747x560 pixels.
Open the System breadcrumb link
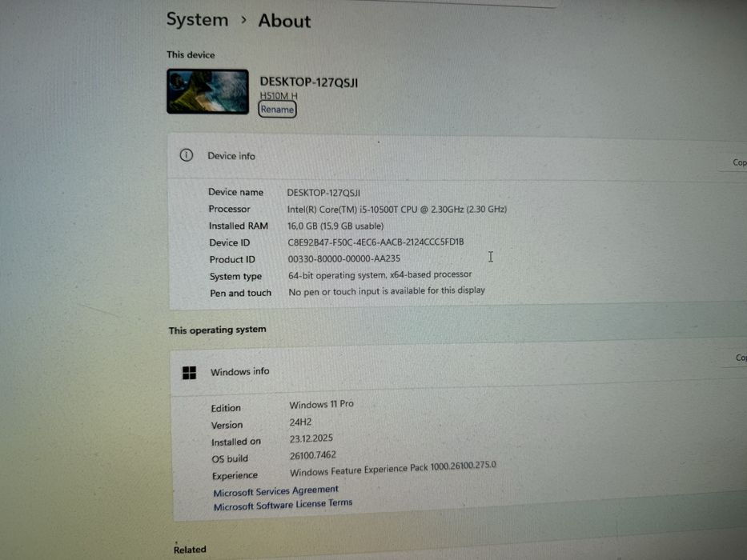[x=197, y=19]
